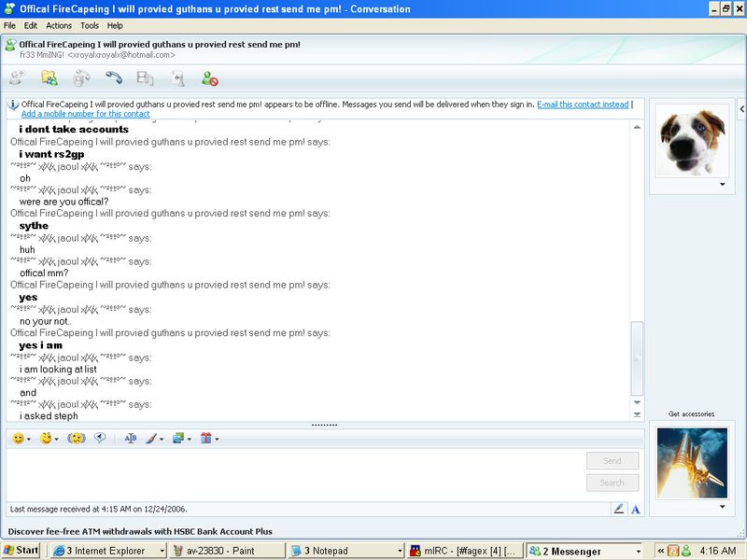Switch to av-23830 Paint taskbar window
The width and height of the screenshot is (747, 560).
[227, 551]
